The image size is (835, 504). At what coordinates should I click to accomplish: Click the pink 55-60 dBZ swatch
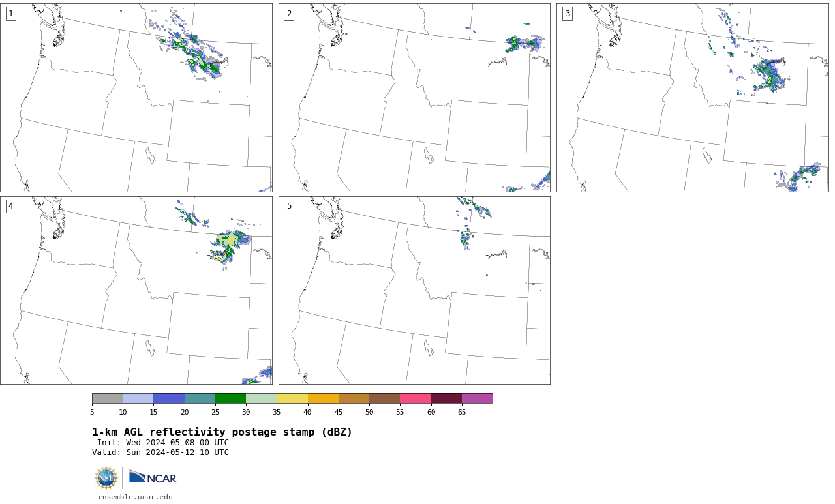416,398
